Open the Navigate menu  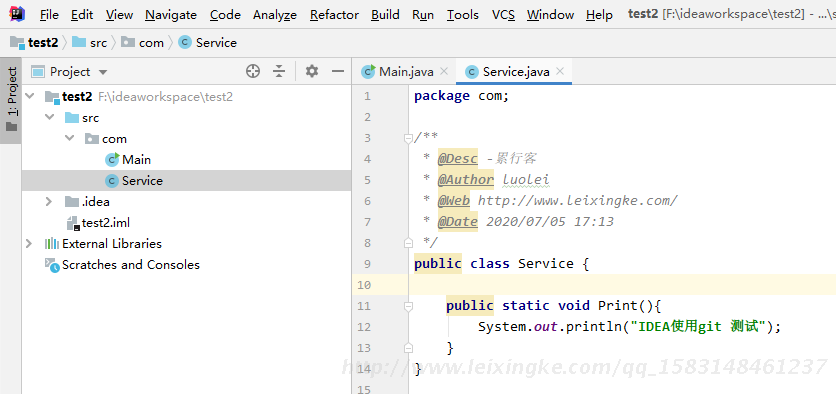[171, 15]
